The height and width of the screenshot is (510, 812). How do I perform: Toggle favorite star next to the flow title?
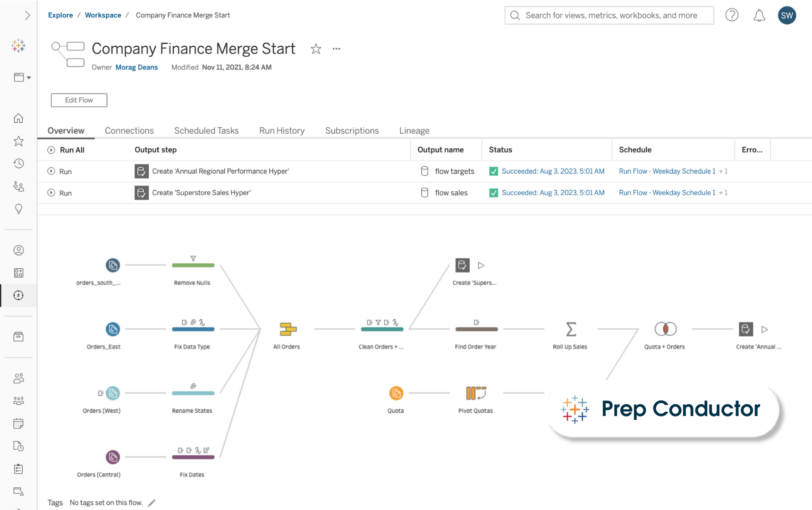coord(316,49)
